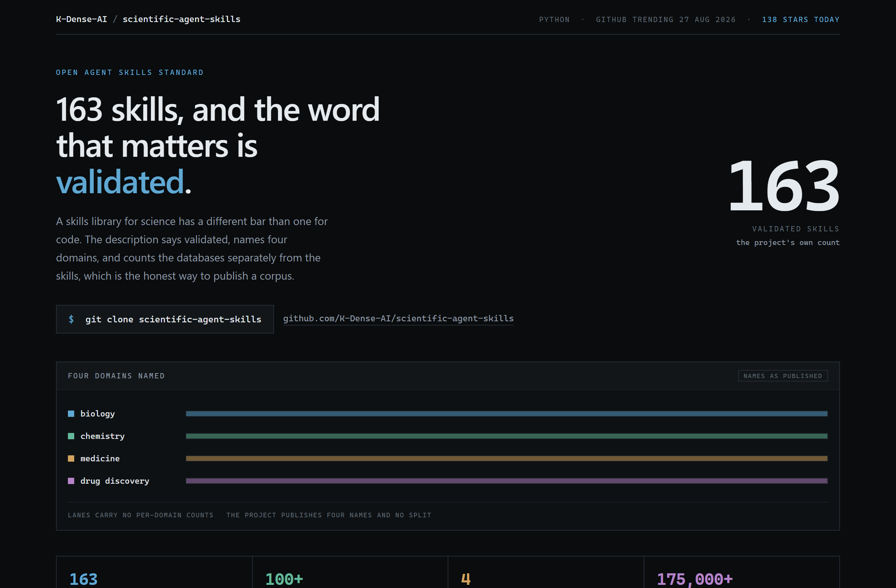Click the chemistry lane bar
This screenshot has width=896, height=588.
[507, 436]
